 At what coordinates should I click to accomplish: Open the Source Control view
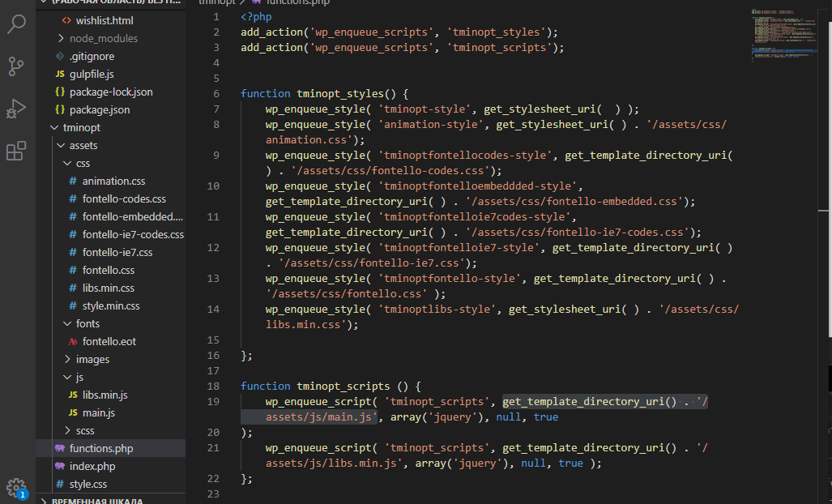pyautogui.click(x=16, y=66)
